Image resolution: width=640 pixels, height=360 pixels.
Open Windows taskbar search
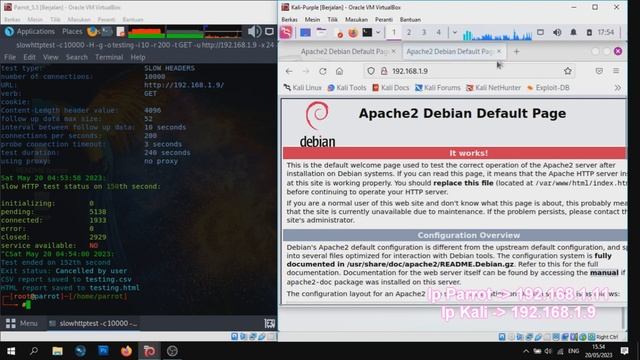pos(34,351)
